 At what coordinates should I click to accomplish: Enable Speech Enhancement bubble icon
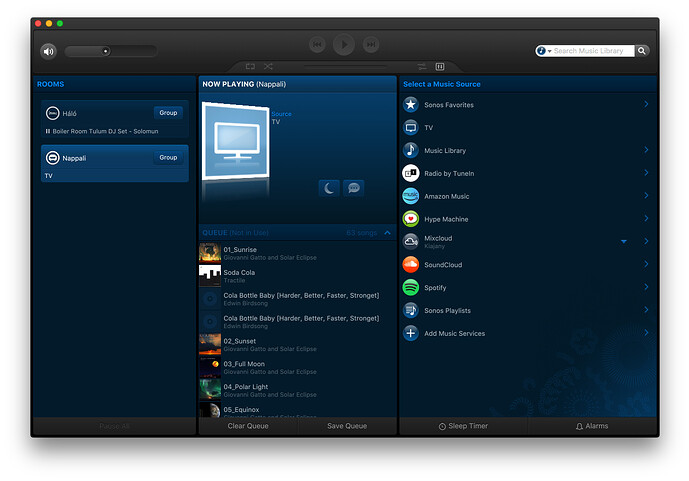coord(353,188)
